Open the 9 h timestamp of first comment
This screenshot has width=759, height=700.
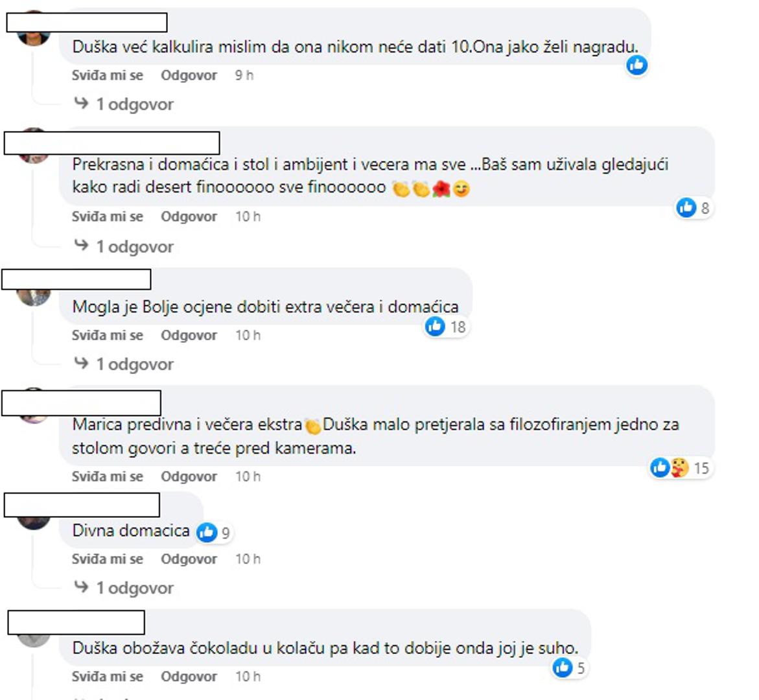(x=244, y=75)
